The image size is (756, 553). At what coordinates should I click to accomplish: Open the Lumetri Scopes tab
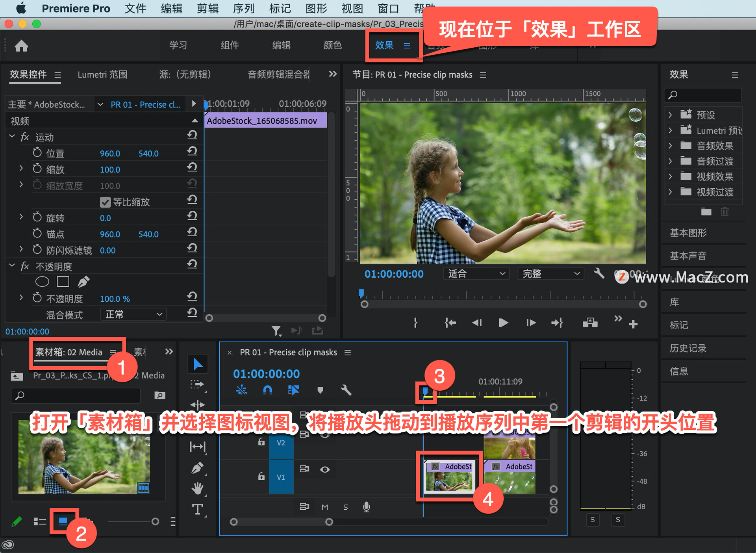click(102, 74)
